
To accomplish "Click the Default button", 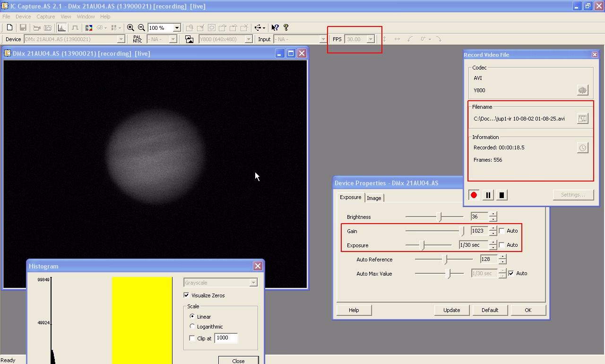I will point(490,310).
